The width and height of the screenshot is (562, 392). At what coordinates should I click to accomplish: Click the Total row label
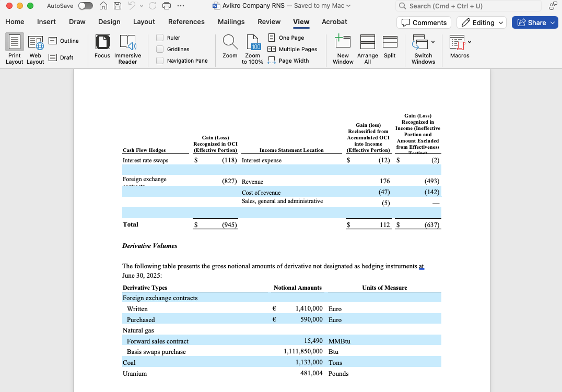tap(130, 224)
